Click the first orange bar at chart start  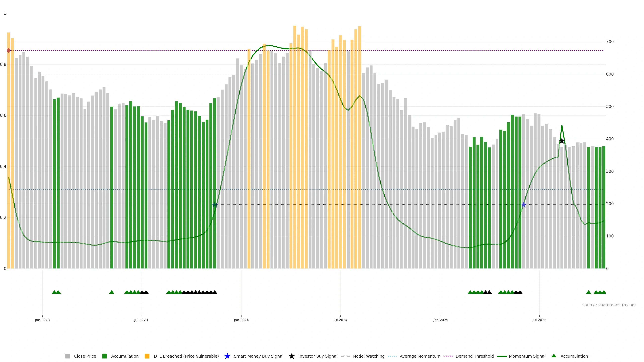pyautogui.click(x=9, y=150)
